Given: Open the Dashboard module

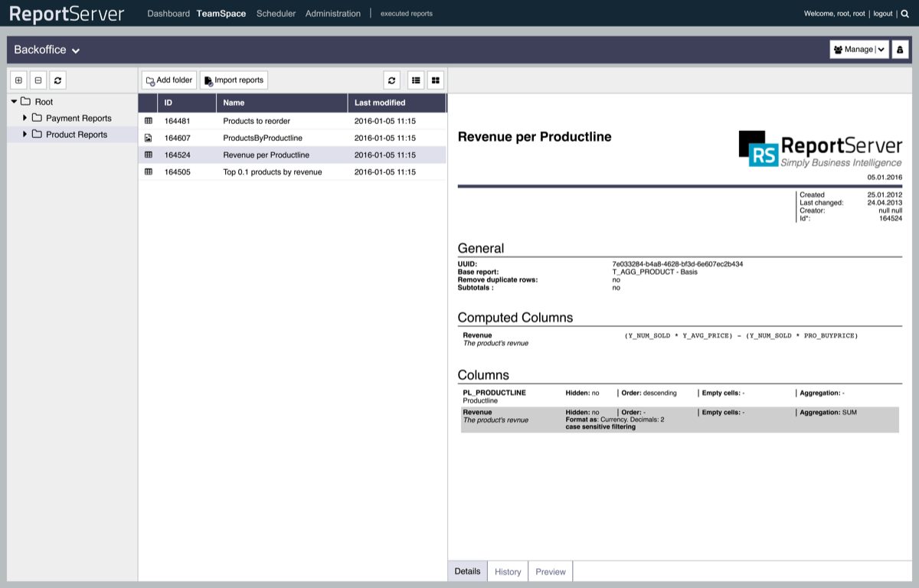Looking at the screenshot, I should [168, 14].
